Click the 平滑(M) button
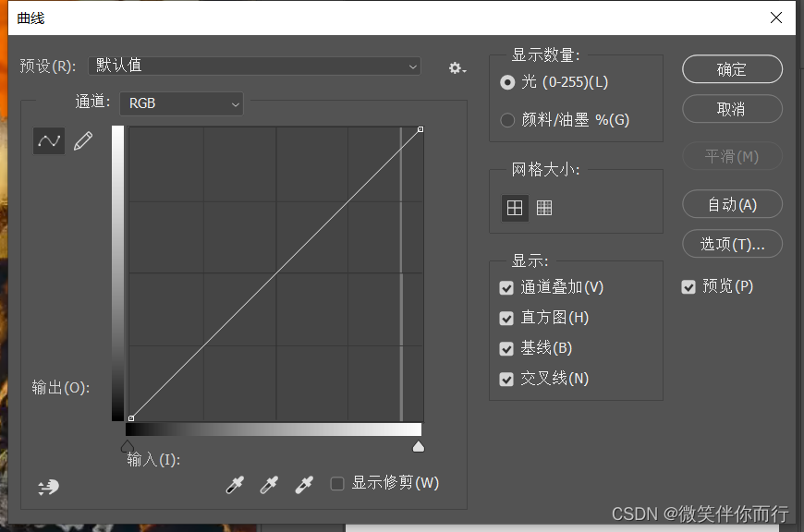Screen dimensions: 804x532 click(x=732, y=156)
